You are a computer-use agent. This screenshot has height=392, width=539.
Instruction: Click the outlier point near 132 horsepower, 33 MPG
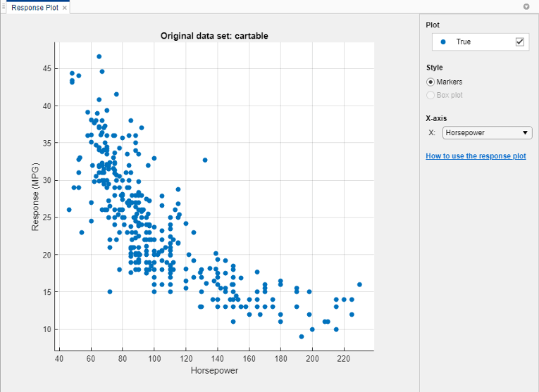205,160
